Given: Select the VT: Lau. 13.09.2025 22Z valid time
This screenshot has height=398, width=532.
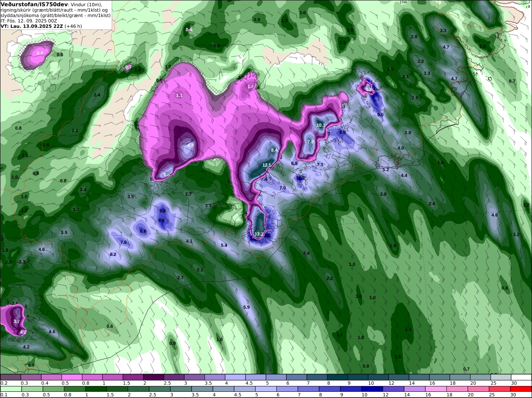Looking at the screenshot, I should [x=32, y=26].
